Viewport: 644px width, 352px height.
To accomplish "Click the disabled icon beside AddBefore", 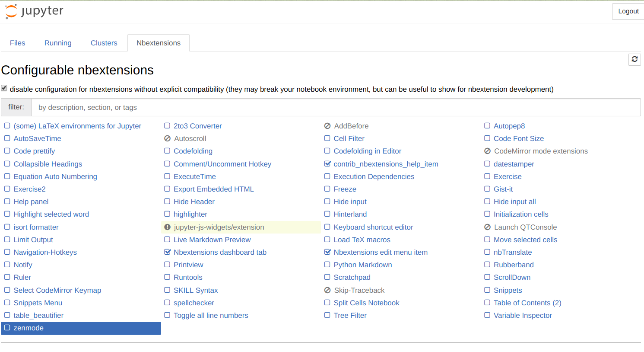I will tap(327, 126).
